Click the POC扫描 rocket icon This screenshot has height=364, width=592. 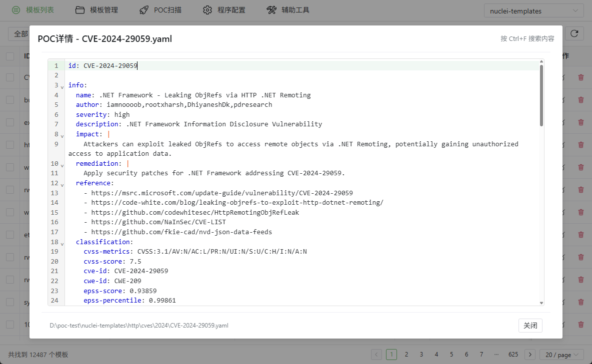[x=144, y=10]
